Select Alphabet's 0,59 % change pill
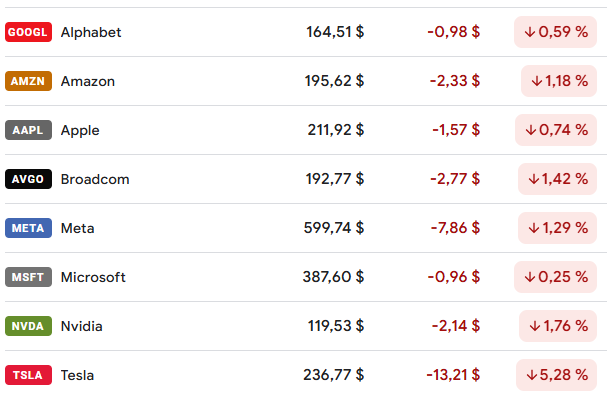607x406 pixels. (556, 32)
